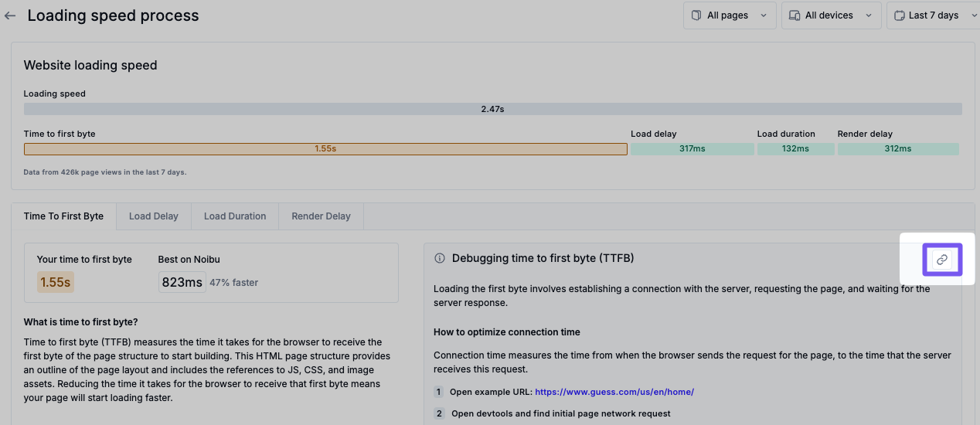
Task: Click the pages icon in All pages filter
Action: [x=696, y=15]
